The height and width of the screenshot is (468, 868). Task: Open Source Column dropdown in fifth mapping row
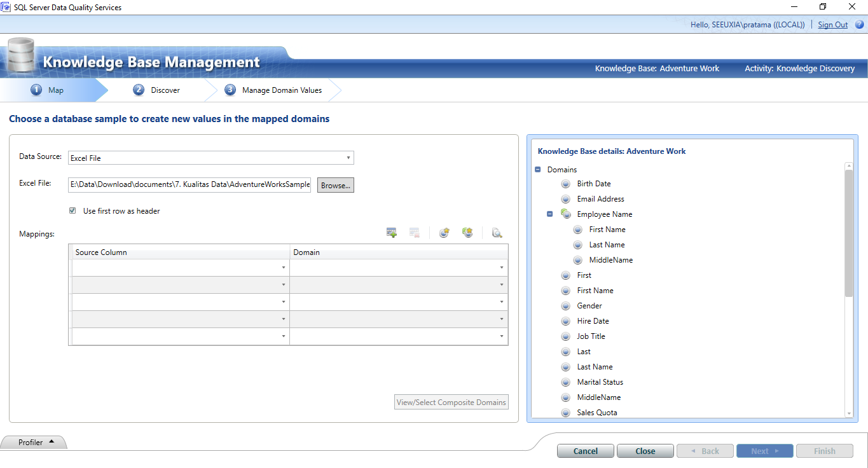[284, 336]
